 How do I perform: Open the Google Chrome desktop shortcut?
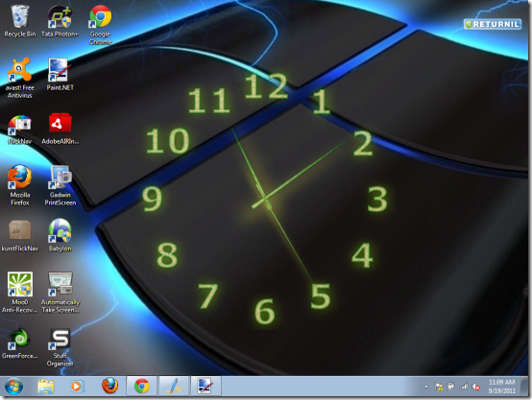[100, 25]
